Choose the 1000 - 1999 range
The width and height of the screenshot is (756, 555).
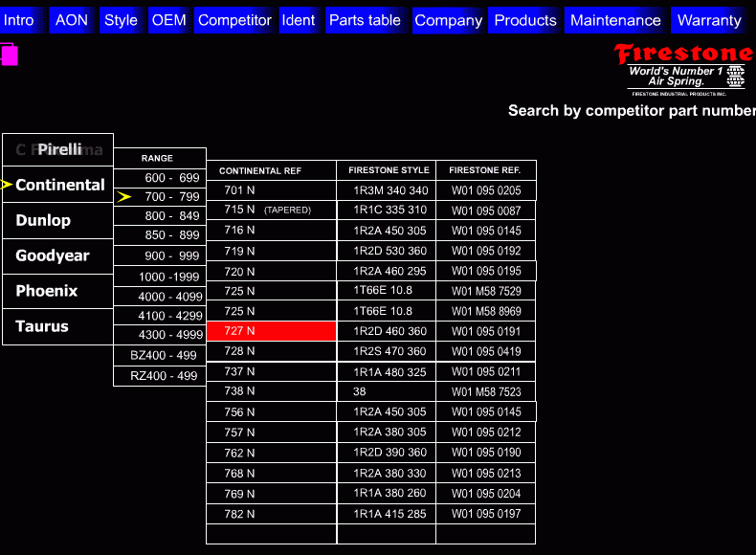click(x=160, y=277)
